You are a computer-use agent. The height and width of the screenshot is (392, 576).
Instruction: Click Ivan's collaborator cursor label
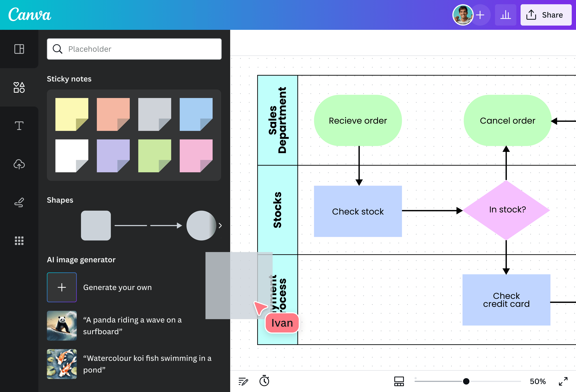coord(282,323)
